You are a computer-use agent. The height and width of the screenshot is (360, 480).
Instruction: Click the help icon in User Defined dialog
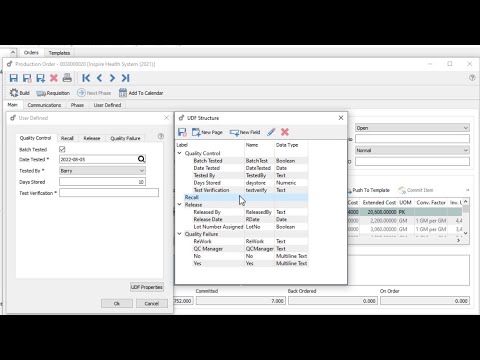pyautogui.click(x=161, y=136)
